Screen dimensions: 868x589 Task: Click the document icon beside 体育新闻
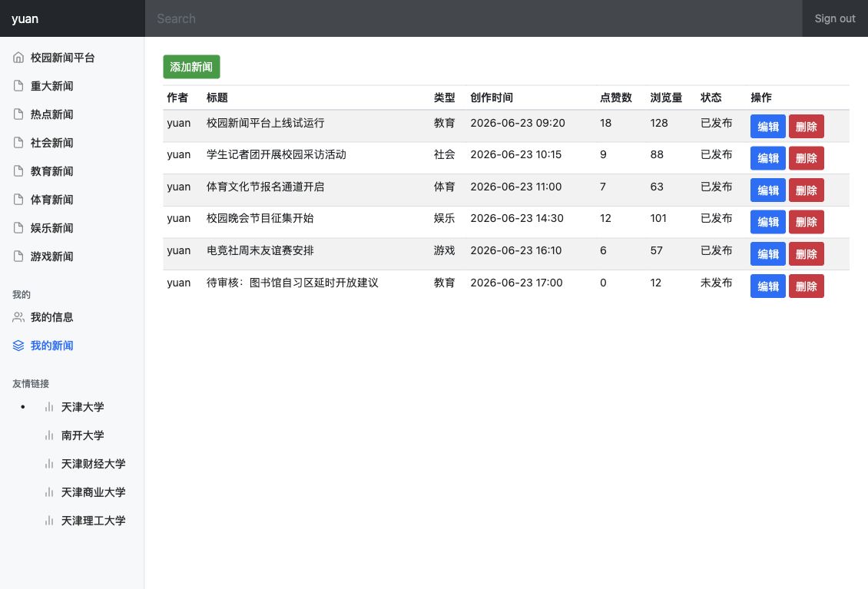tap(18, 200)
